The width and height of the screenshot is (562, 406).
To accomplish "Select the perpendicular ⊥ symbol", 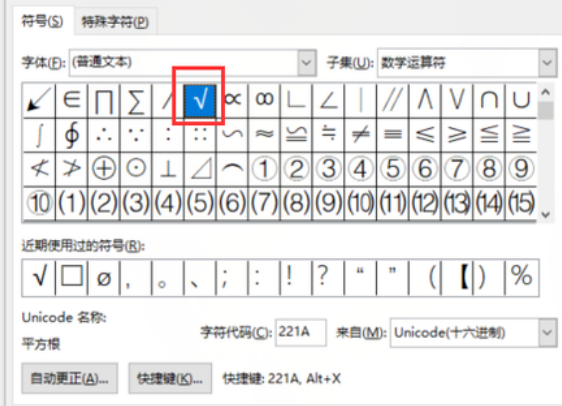I will tap(168, 169).
